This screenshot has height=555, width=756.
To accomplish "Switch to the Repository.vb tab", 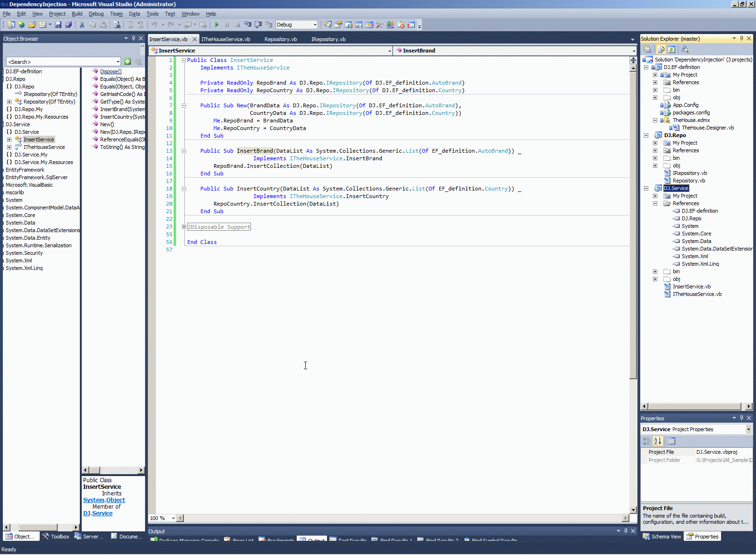I will click(281, 39).
